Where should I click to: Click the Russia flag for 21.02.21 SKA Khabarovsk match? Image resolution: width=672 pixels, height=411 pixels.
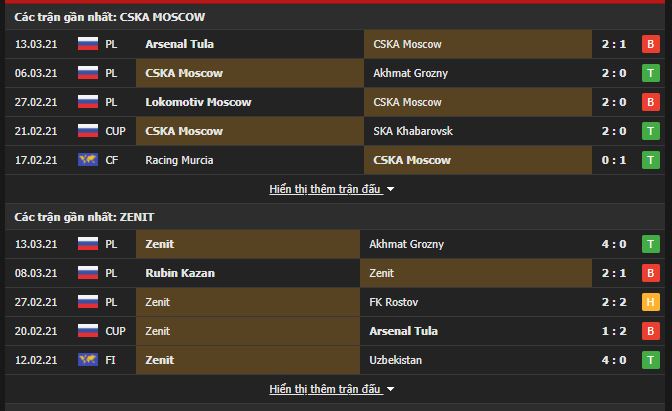(x=88, y=131)
